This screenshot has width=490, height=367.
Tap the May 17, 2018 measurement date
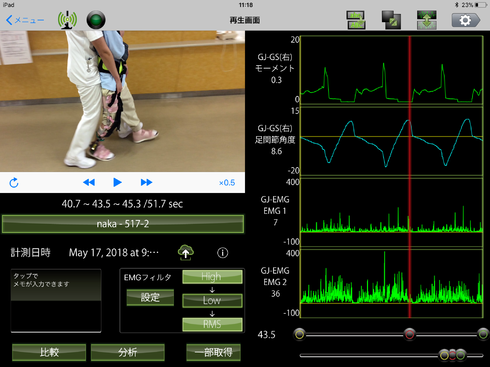pos(114,253)
